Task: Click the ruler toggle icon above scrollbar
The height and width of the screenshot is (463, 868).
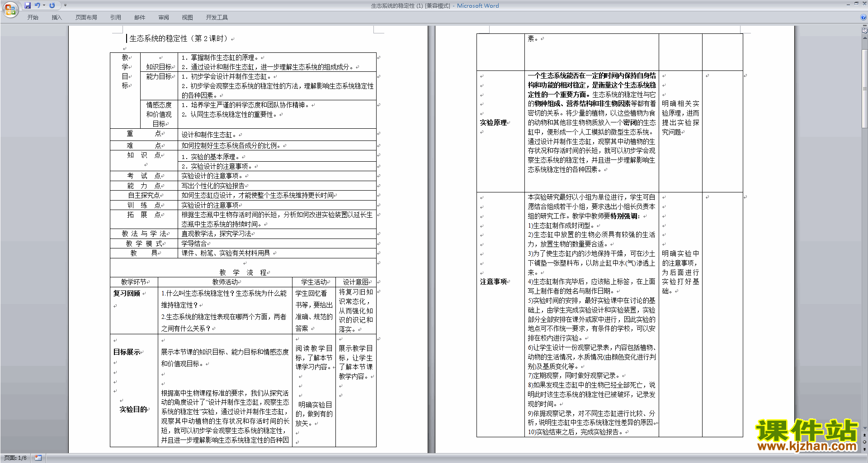Action: (x=865, y=31)
